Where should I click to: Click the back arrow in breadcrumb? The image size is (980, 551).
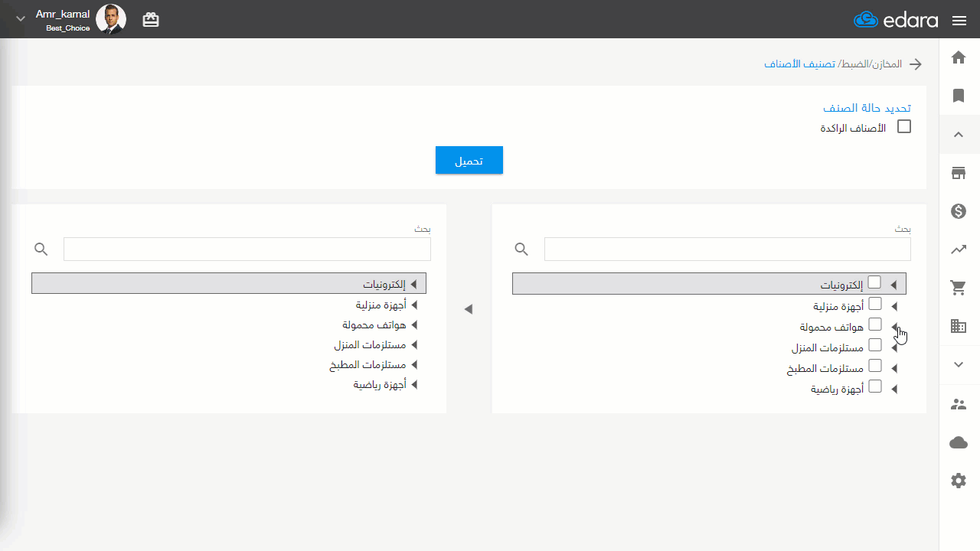(x=916, y=64)
